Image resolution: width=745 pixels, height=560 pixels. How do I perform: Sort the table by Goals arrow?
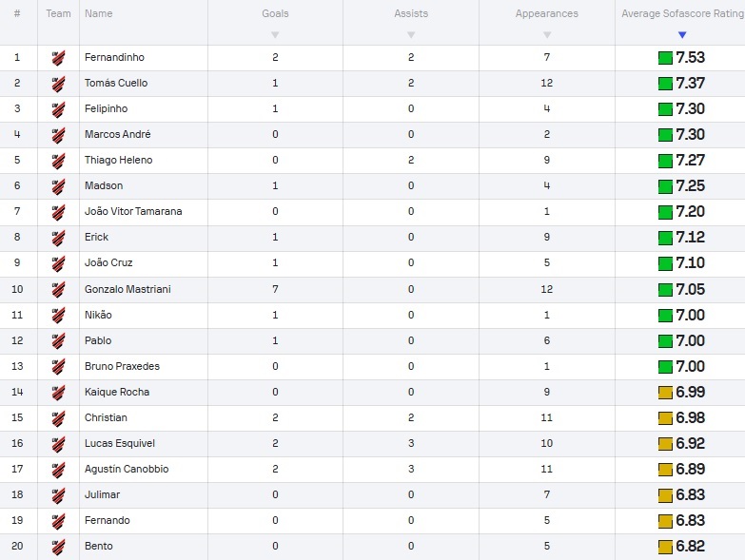(275, 34)
